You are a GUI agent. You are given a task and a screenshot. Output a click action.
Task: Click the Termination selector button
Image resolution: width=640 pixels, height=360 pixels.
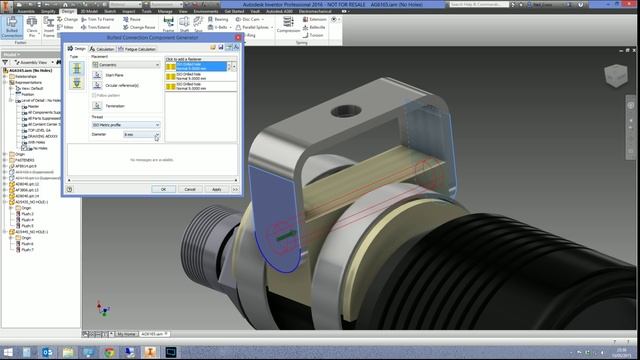(x=97, y=106)
